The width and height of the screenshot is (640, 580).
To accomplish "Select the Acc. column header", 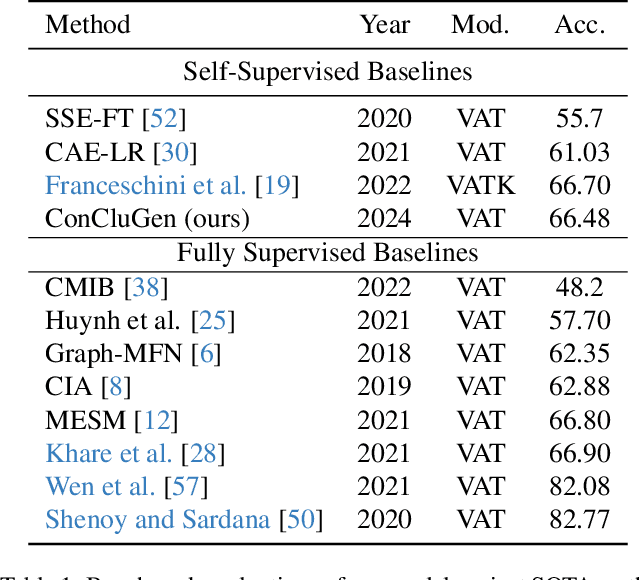I will tap(579, 24).
